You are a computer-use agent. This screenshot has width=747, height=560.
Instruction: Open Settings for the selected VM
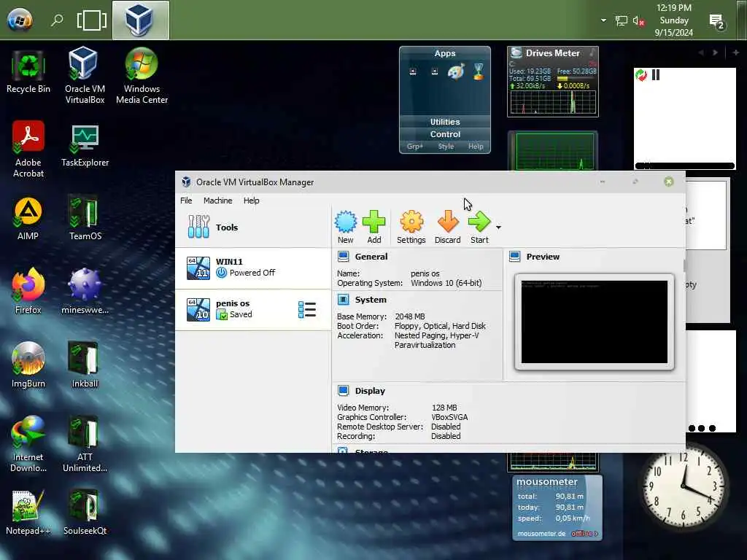click(x=411, y=227)
